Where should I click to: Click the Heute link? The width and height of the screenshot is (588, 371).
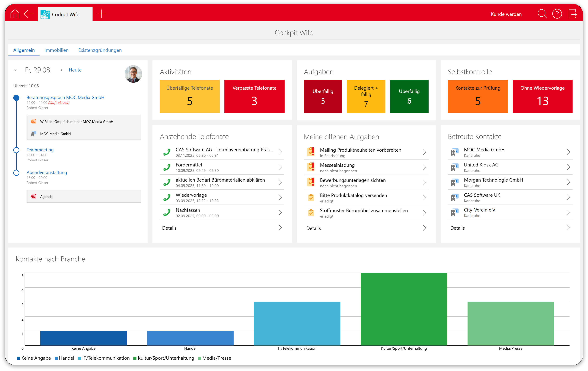tap(75, 70)
